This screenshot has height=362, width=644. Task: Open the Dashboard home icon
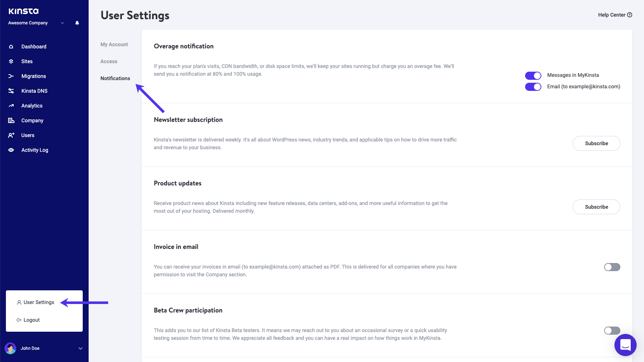pos(11,47)
